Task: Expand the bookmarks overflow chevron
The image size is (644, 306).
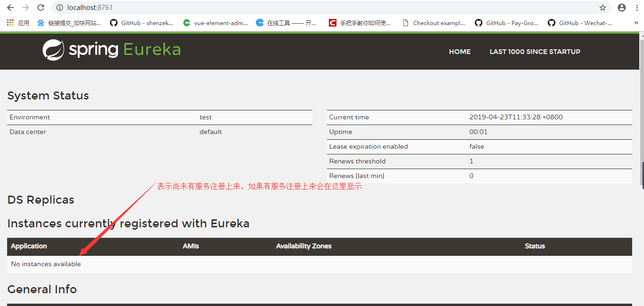Action: coord(636,23)
